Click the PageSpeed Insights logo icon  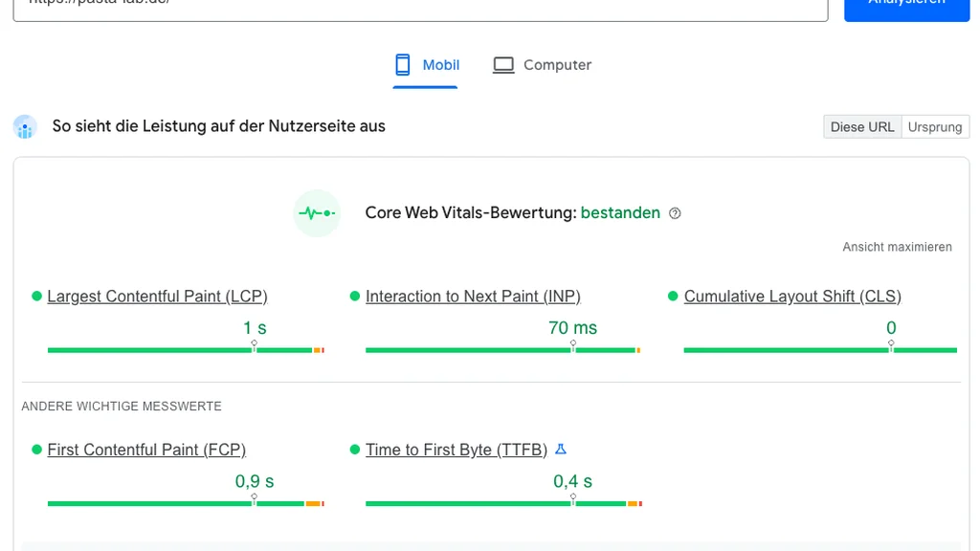(25, 125)
